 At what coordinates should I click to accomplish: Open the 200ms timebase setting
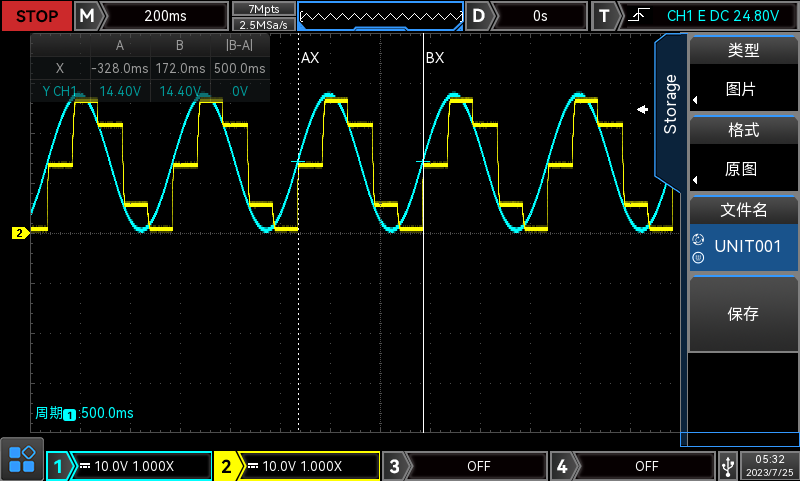pyautogui.click(x=164, y=15)
